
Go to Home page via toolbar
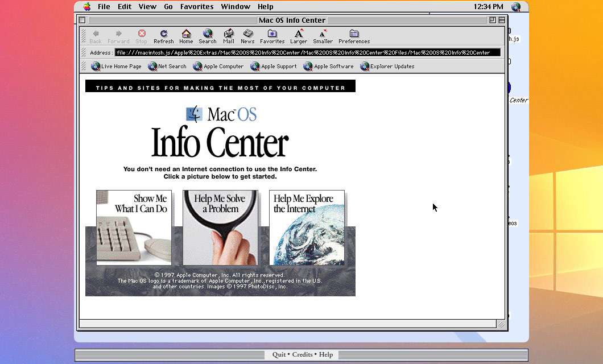[x=186, y=36]
